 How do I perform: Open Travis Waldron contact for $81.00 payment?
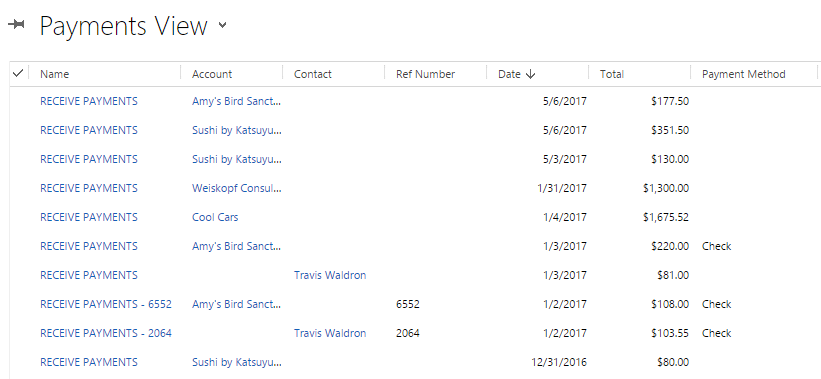pyautogui.click(x=330, y=275)
